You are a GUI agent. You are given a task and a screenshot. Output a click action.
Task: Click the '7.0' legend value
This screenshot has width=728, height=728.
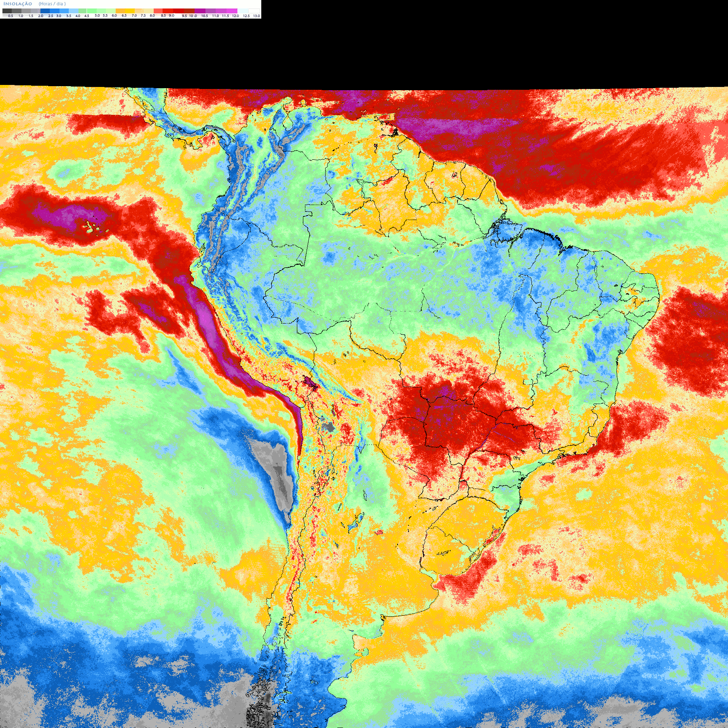point(134,15)
